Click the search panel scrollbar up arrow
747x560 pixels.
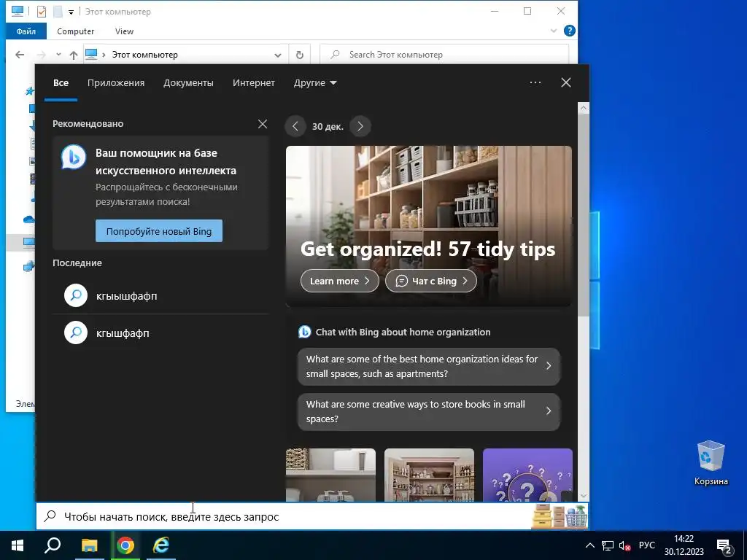pyautogui.click(x=584, y=108)
